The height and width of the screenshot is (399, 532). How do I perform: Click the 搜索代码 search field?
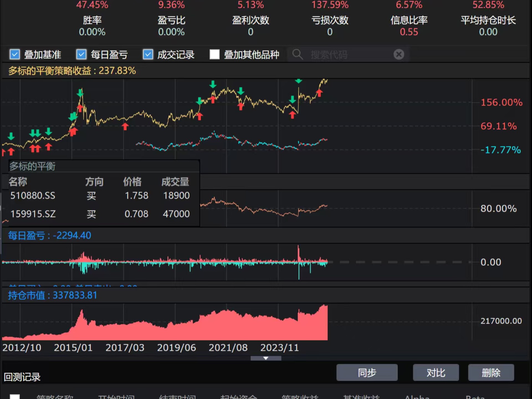(348, 55)
